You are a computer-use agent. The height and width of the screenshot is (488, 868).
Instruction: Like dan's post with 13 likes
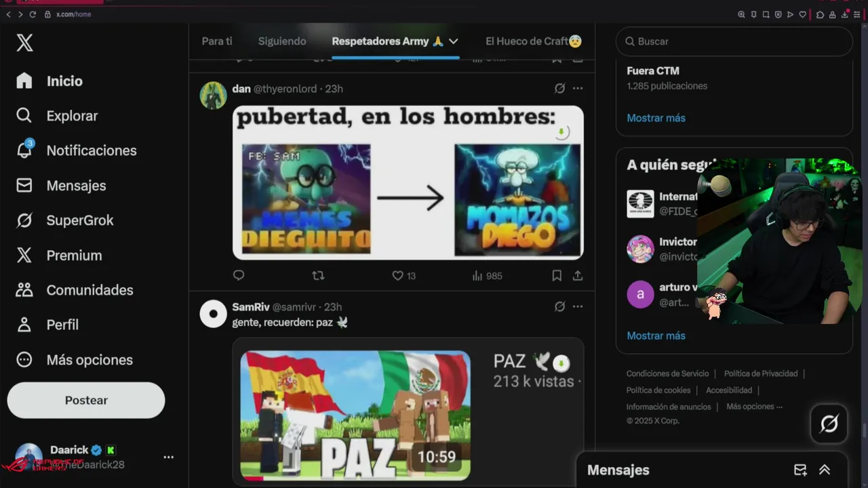tap(404, 276)
